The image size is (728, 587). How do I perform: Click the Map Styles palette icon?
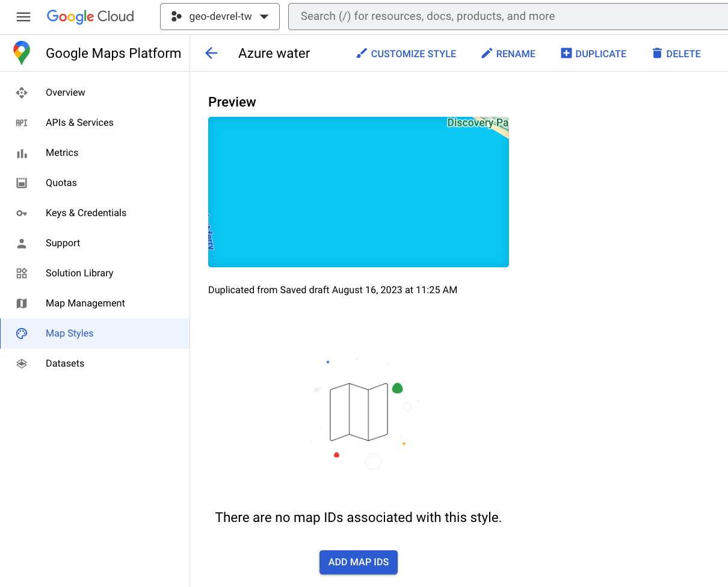click(22, 333)
